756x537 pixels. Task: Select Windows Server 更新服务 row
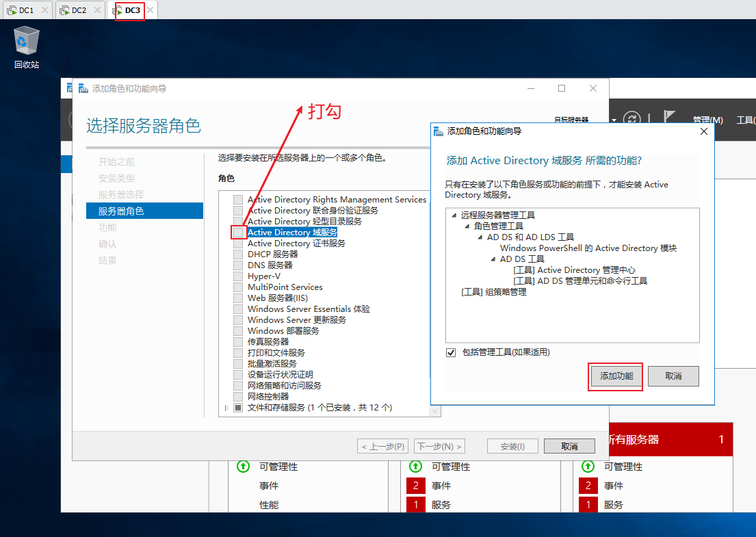(297, 320)
